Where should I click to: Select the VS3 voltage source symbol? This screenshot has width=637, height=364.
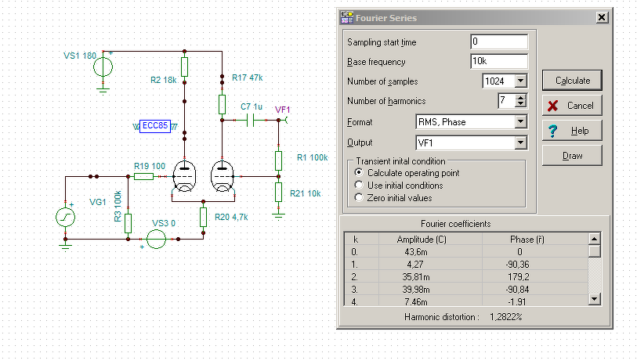click(x=156, y=239)
